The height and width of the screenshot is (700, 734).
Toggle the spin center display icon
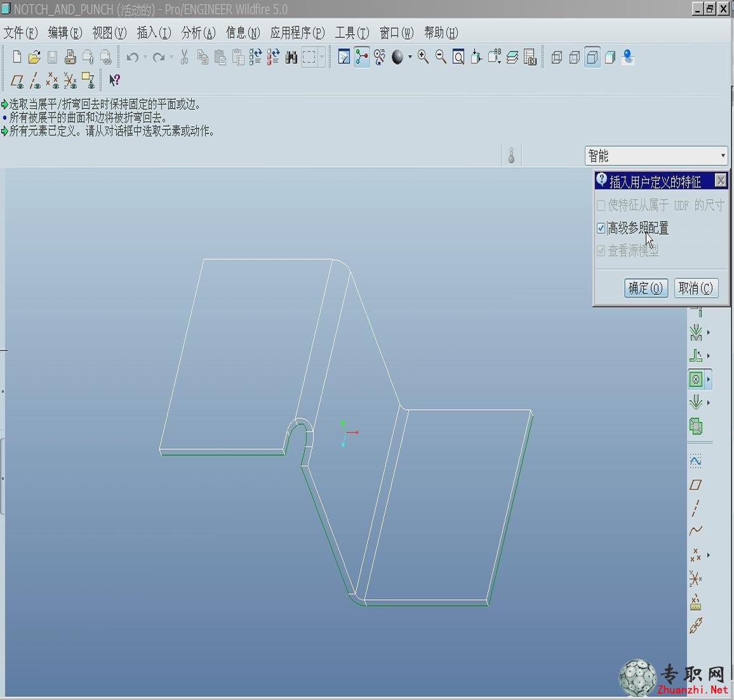click(362, 57)
